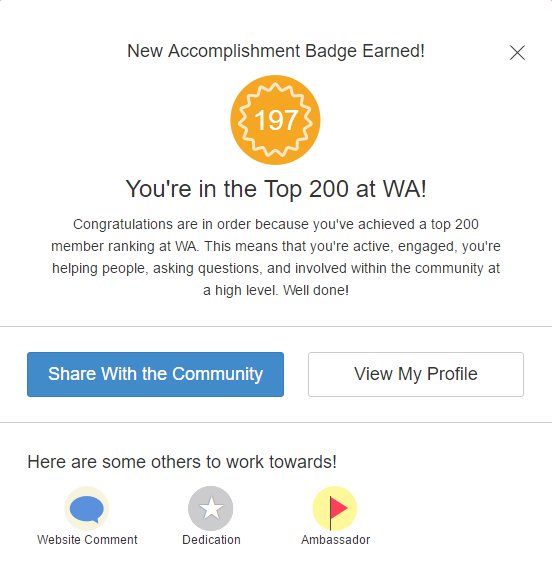Image resolution: width=552 pixels, height=587 pixels.
Task: Click the Website Comment label
Action: pos(87,540)
